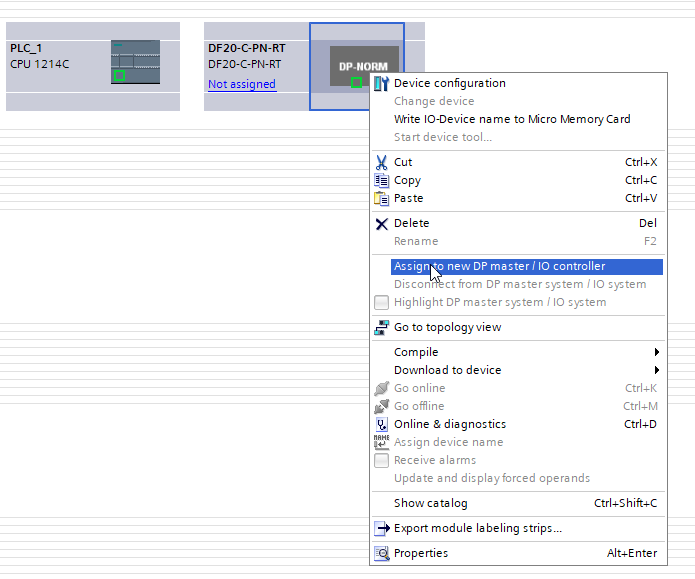Select the DP-NORM device module image
This screenshot has width=695, height=579.
[x=364, y=66]
